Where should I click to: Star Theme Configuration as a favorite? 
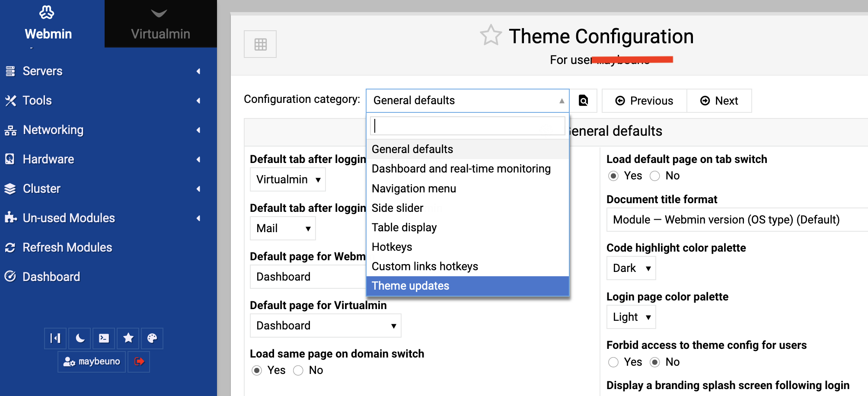tap(491, 35)
